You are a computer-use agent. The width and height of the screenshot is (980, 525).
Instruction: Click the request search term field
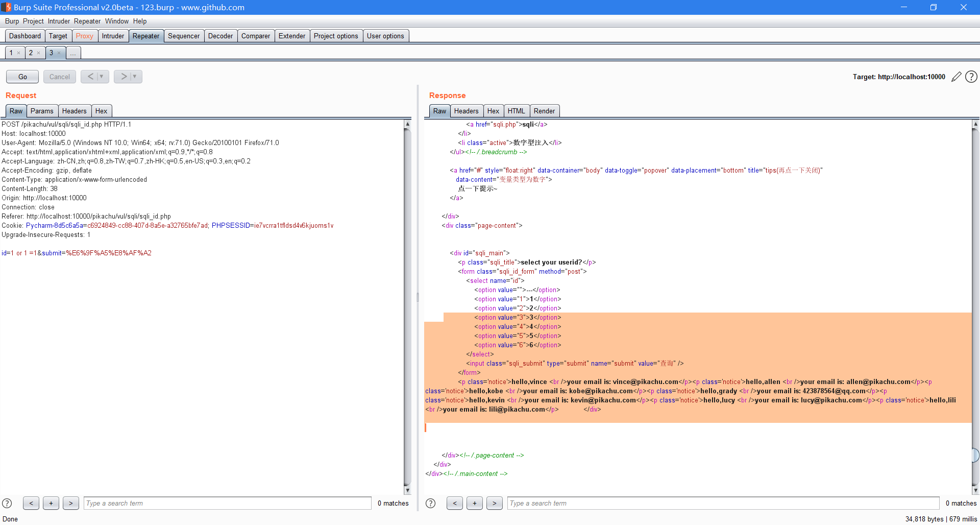(x=228, y=503)
